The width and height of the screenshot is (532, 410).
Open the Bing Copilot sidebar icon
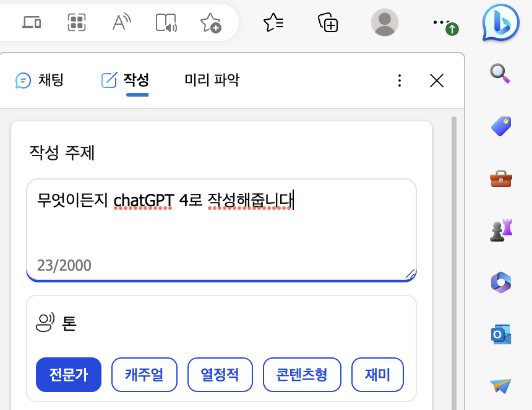(501, 22)
